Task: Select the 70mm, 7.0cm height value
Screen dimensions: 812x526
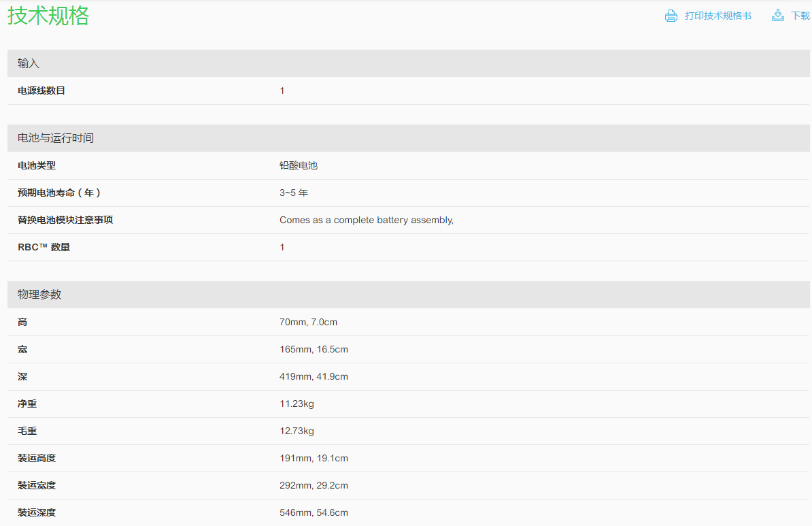Action: (x=308, y=322)
